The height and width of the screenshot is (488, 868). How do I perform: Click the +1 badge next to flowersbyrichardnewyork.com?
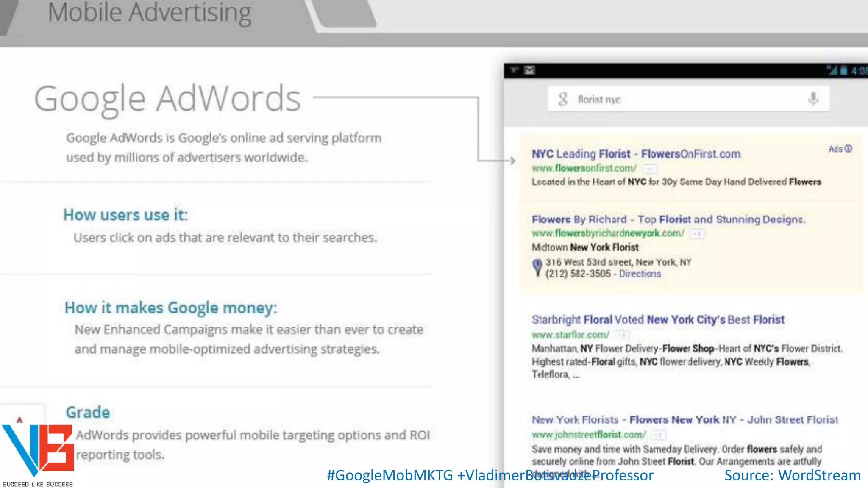point(696,233)
